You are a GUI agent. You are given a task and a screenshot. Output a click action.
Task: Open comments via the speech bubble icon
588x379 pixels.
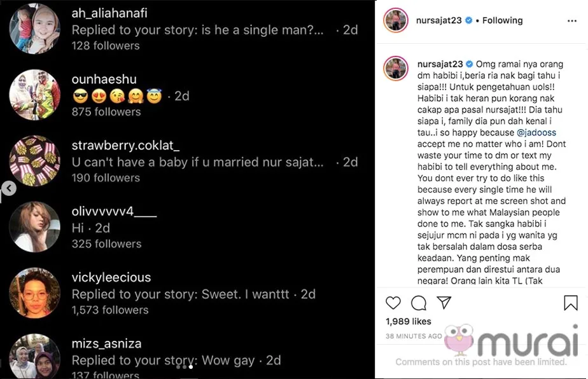point(418,303)
